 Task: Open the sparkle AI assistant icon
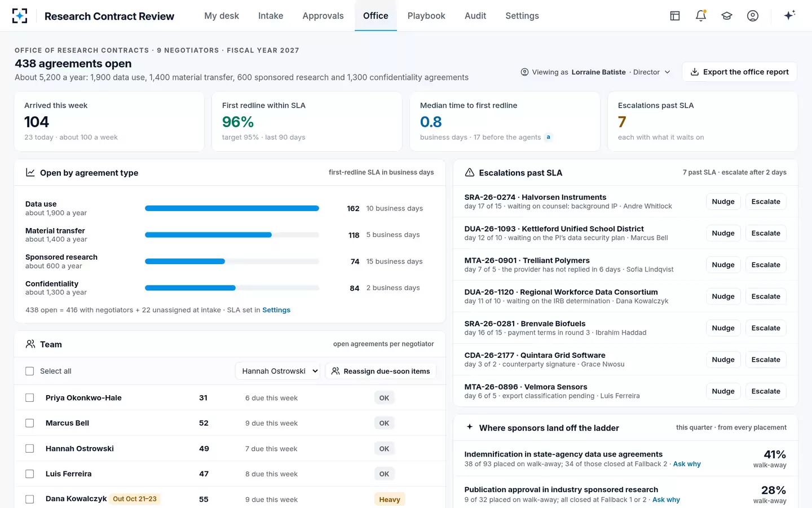(789, 15)
